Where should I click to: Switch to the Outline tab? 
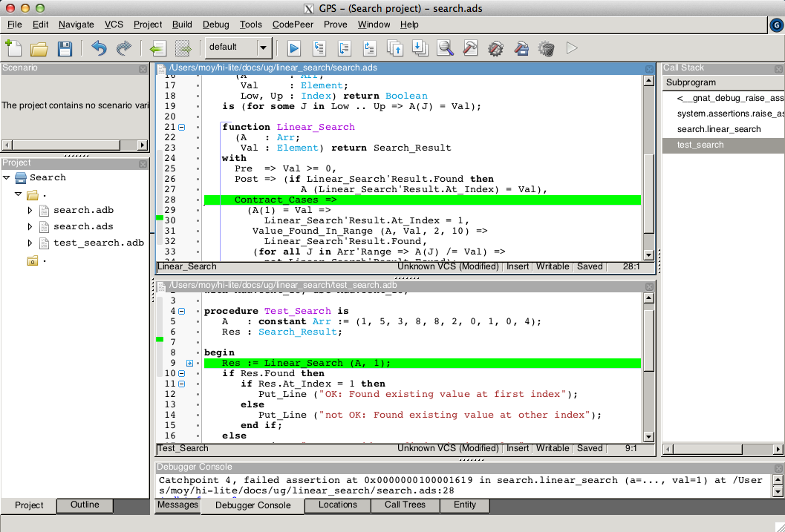coord(85,505)
